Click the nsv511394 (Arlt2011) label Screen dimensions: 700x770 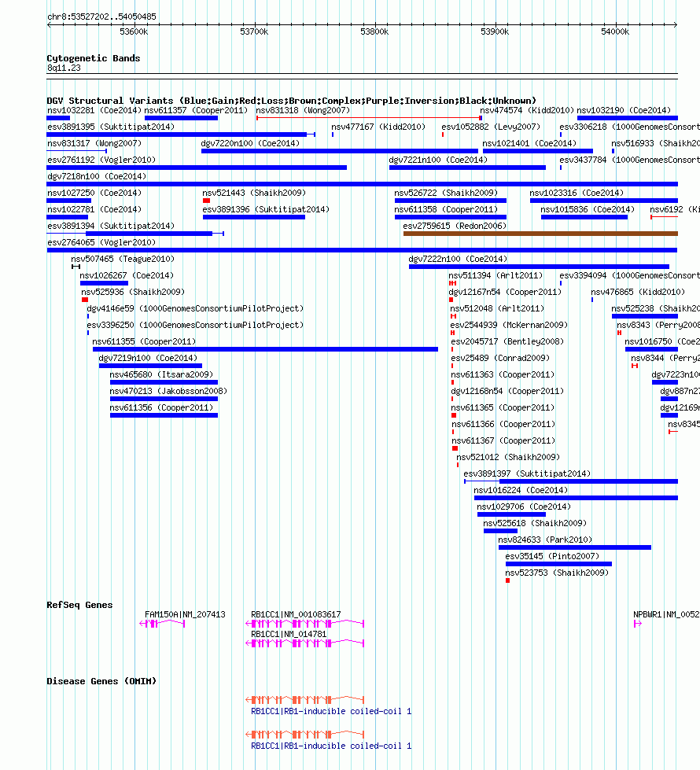pos(496,275)
